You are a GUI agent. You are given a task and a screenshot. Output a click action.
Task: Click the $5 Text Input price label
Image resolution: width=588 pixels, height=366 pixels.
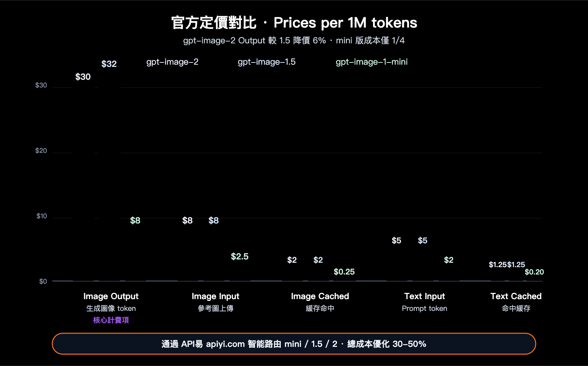[x=397, y=240]
